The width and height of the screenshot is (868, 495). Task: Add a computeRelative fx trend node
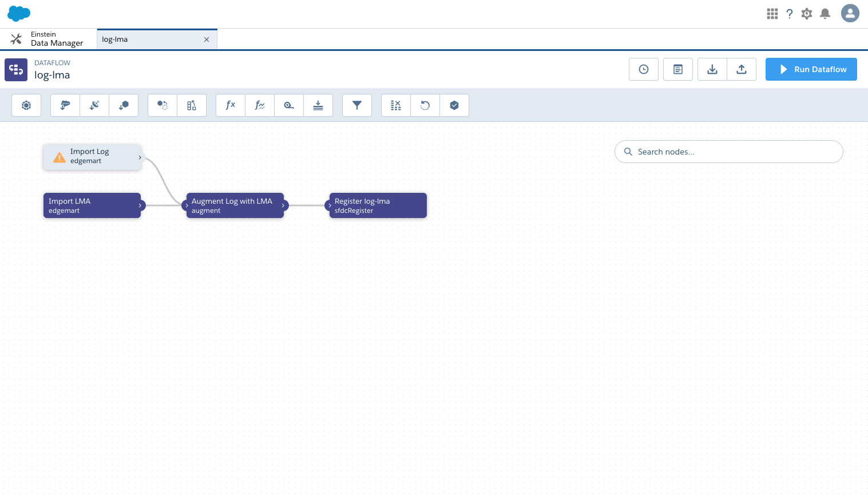point(260,105)
